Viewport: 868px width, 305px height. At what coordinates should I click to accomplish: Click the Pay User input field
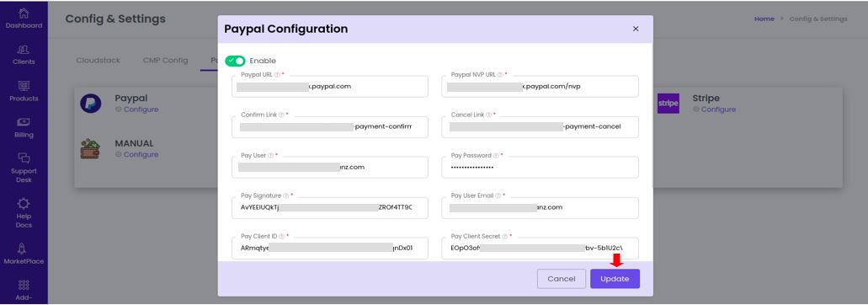pyautogui.click(x=330, y=167)
